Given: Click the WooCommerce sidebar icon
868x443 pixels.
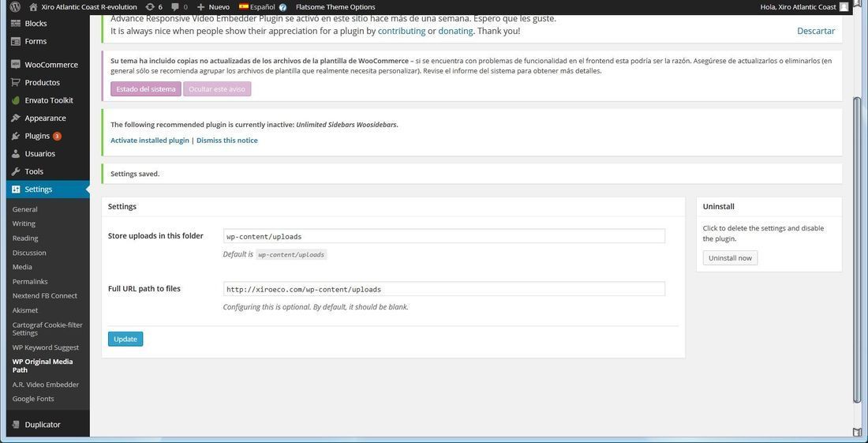Looking at the screenshot, I should pos(16,65).
